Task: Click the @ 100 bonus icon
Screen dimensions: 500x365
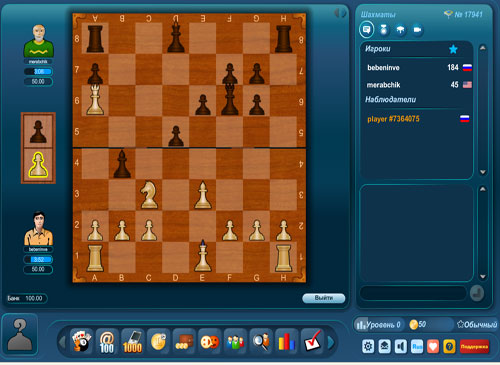Action: click(107, 341)
